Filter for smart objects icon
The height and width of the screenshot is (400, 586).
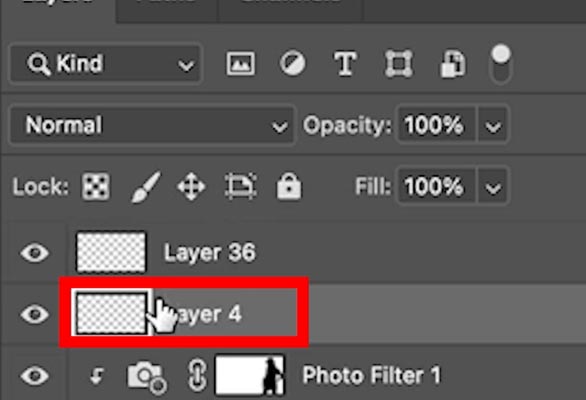point(453,64)
